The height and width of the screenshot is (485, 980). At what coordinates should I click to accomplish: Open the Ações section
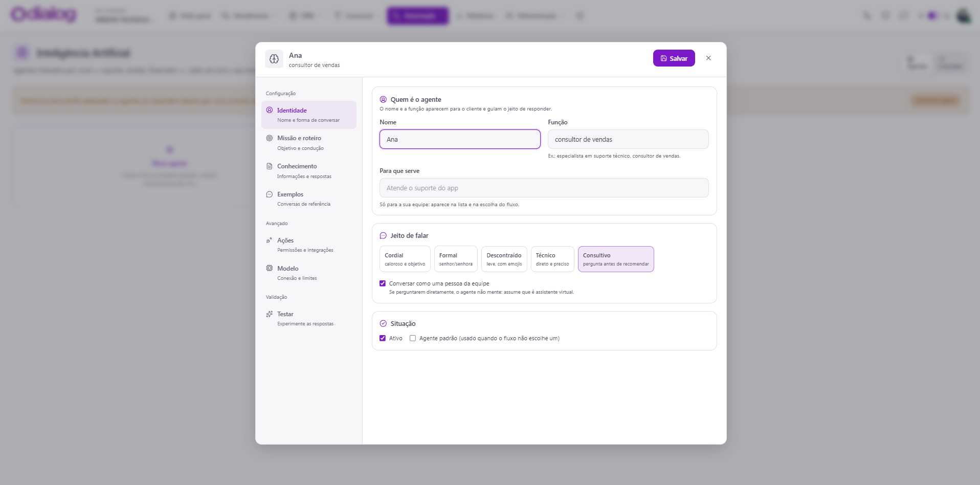[309, 245]
